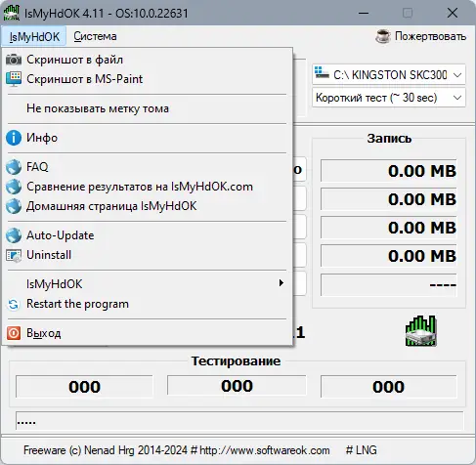Select Uninstall menu entry
Viewport: 476px width, 465px height.
tap(148, 255)
